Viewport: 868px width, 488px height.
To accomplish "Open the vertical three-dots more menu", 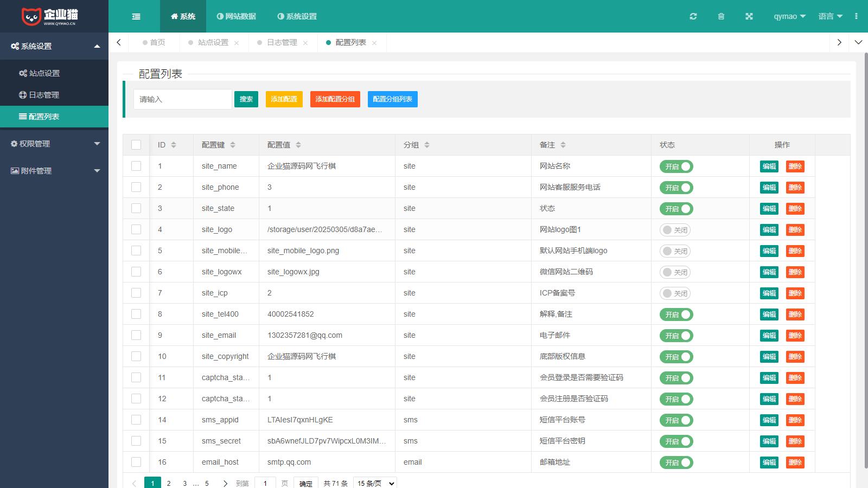I will [x=856, y=16].
